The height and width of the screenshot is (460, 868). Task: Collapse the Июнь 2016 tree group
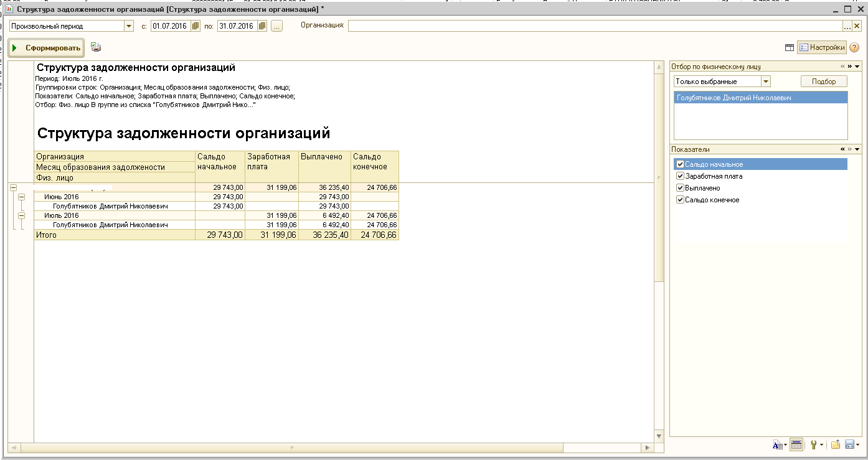(x=22, y=197)
